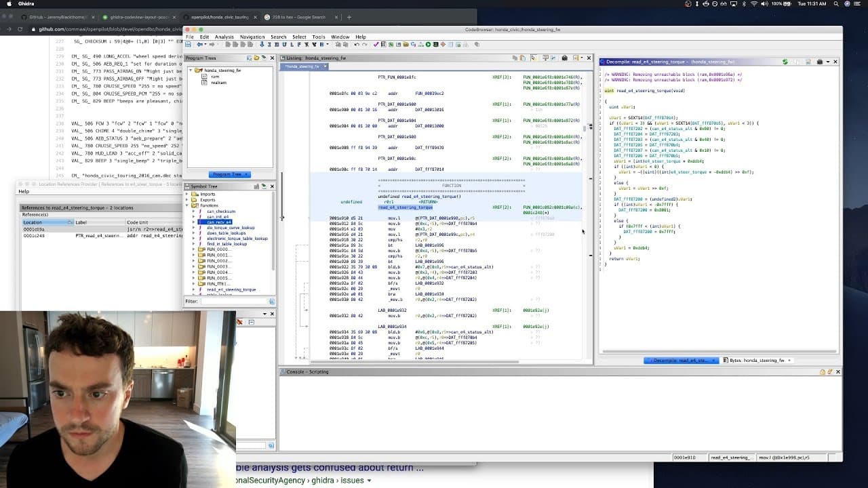Select the realram item in Program Trees
This screenshot has width=868, height=488.
218,83
